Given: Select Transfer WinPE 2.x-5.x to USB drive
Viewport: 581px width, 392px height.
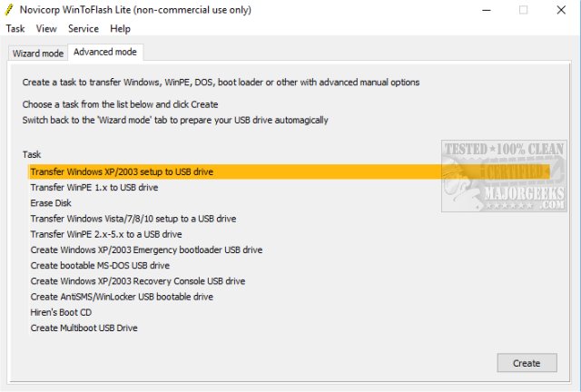Looking at the screenshot, I should (x=106, y=234).
